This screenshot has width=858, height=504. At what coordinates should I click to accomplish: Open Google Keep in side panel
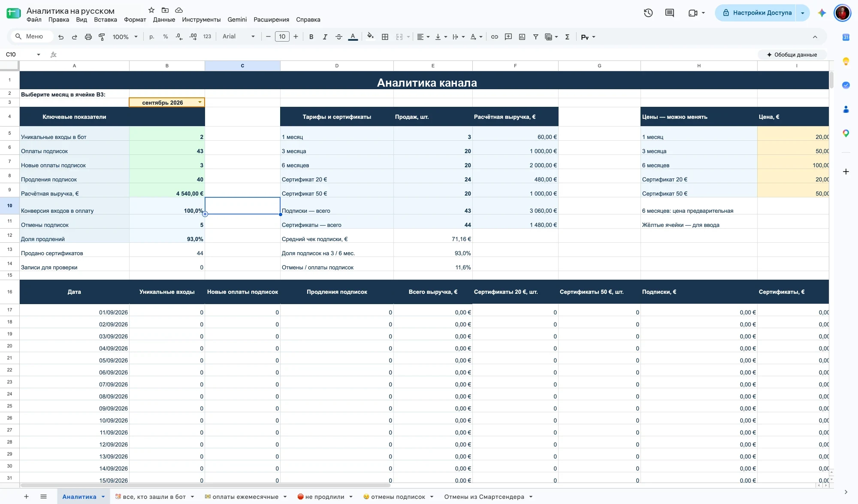click(x=846, y=61)
